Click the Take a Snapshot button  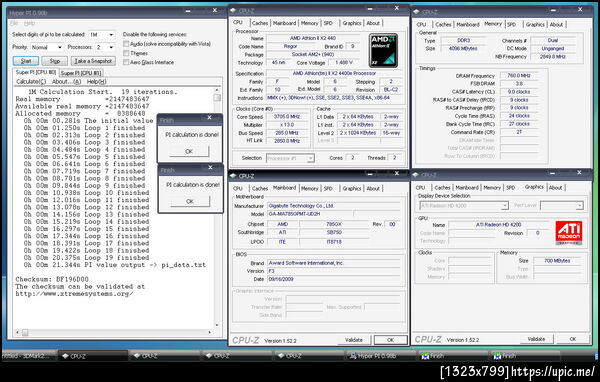coord(93,61)
